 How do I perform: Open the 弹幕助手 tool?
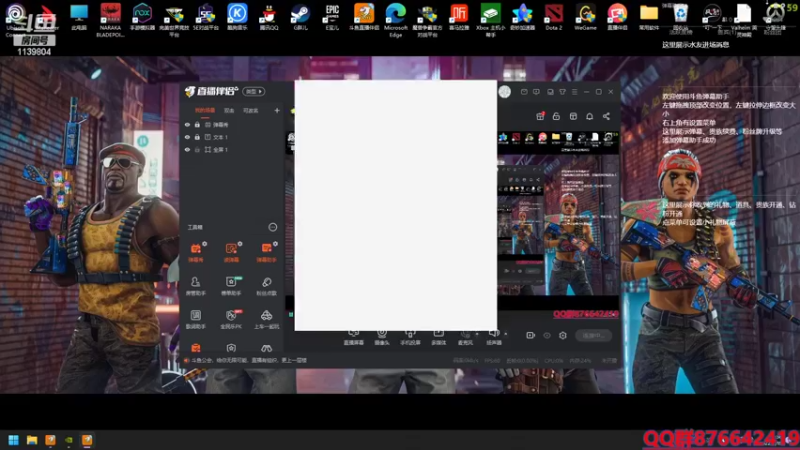click(x=266, y=253)
